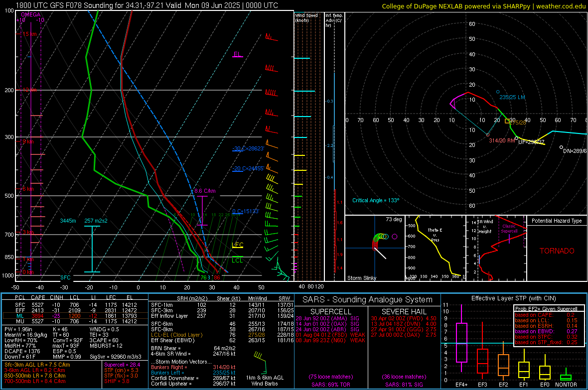Click the Bunkers Right = 314/20 kt line
Screen dimensions: 588x390
pyautogui.click(x=193, y=367)
